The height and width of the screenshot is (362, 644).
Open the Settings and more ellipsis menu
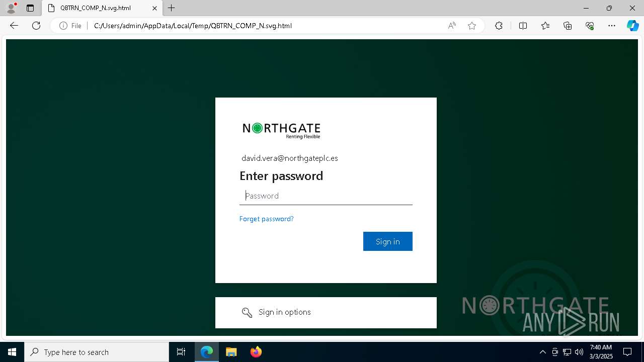click(612, 26)
